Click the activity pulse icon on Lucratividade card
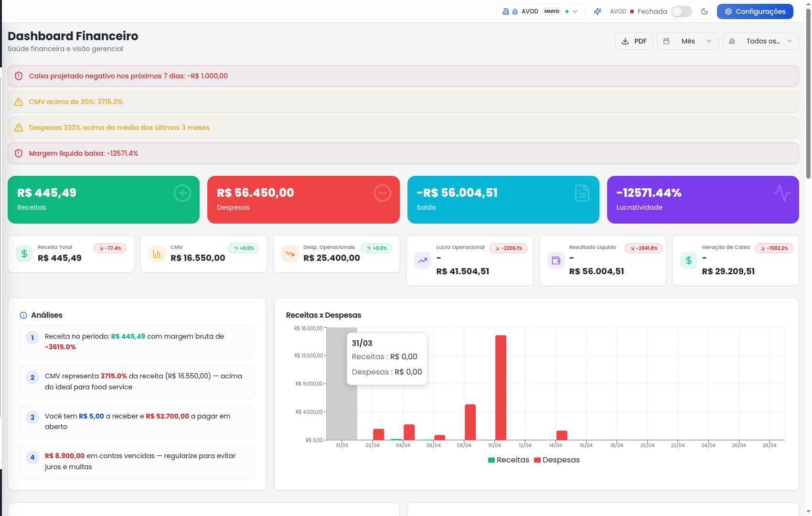The image size is (812, 516). (782, 193)
